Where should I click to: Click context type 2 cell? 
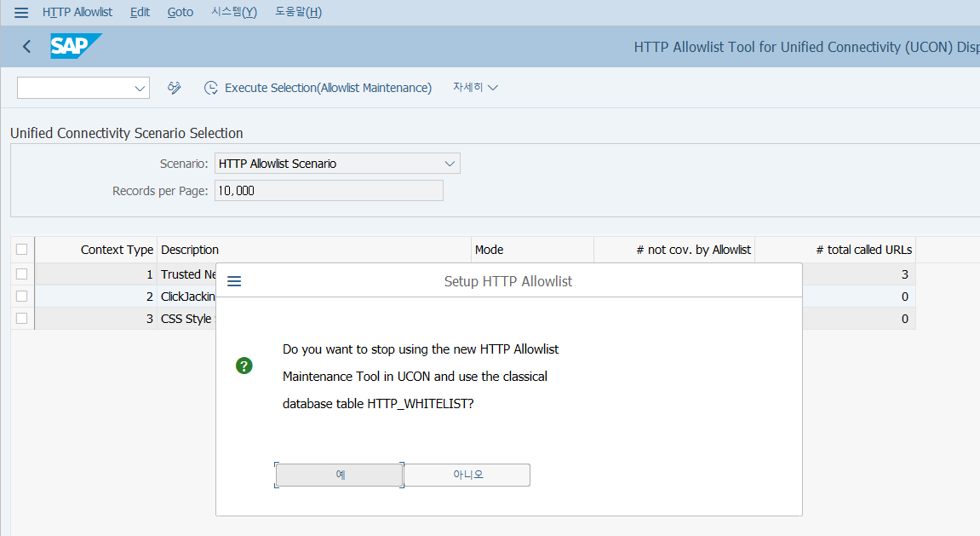95,297
